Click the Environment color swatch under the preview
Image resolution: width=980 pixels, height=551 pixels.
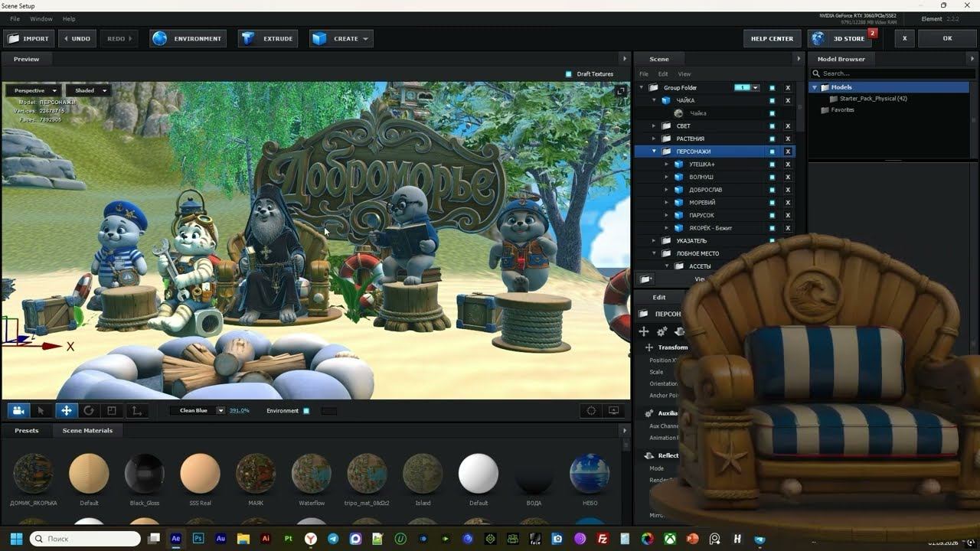(329, 411)
